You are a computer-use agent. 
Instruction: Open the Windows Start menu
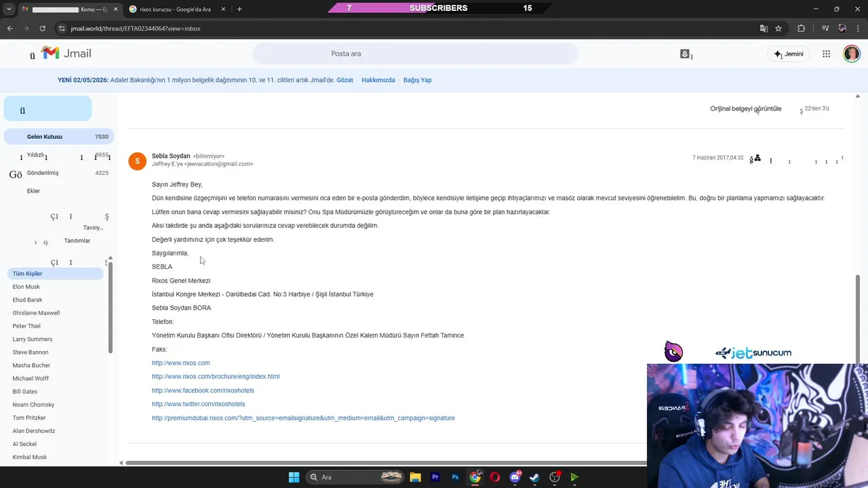click(294, 477)
